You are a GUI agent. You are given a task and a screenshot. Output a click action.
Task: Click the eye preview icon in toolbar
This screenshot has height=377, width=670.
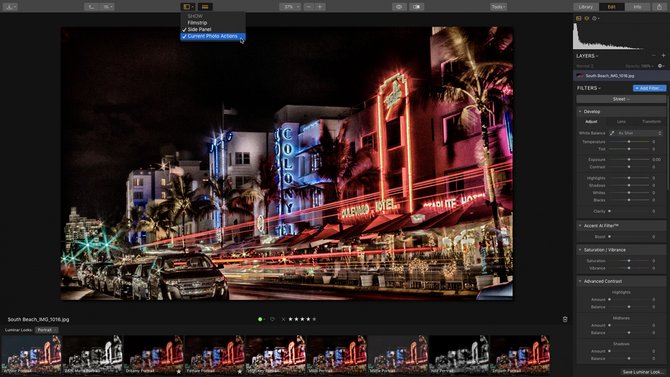399,7
